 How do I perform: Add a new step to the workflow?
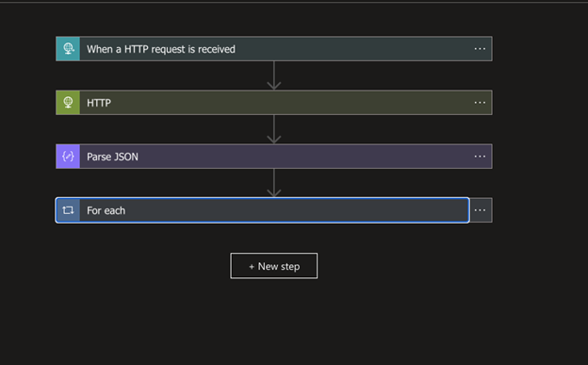pos(274,266)
